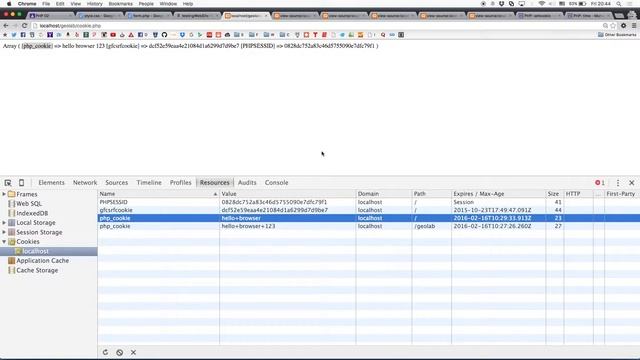This screenshot has width=640, height=360.
Task: Switch to the first browser tab
Action: pyautogui.click(x=50, y=16)
